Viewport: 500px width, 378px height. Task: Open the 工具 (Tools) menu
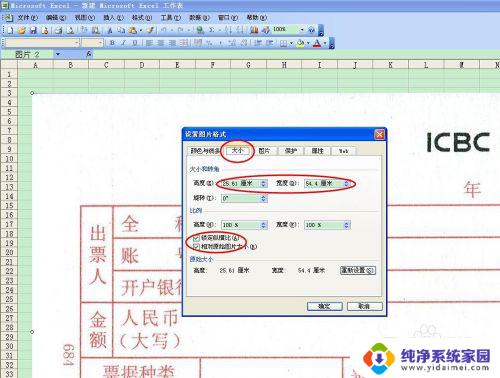click(171, 18)
